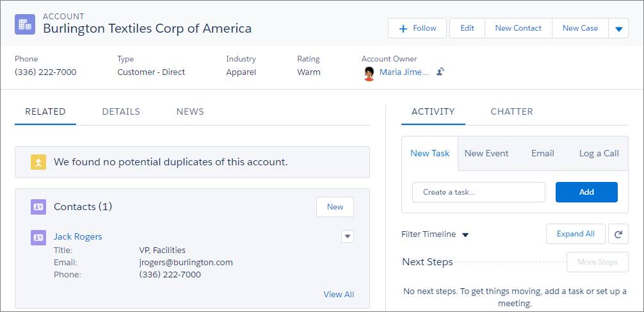
Task: Click the Account building icon in header
Action: coord(25,24)
